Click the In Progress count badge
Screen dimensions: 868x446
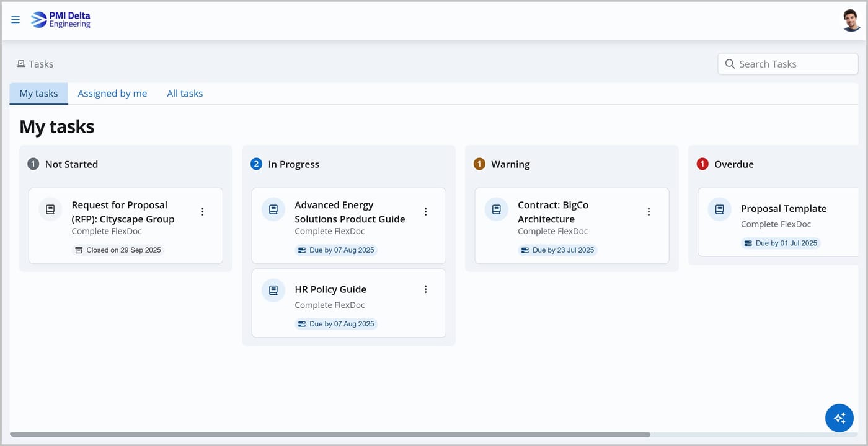[257, 164]
